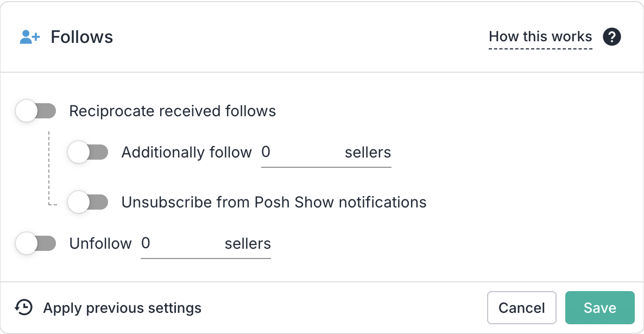Click the Follows person-plus icon
The image size is (644, 334).
click(29, 37)
